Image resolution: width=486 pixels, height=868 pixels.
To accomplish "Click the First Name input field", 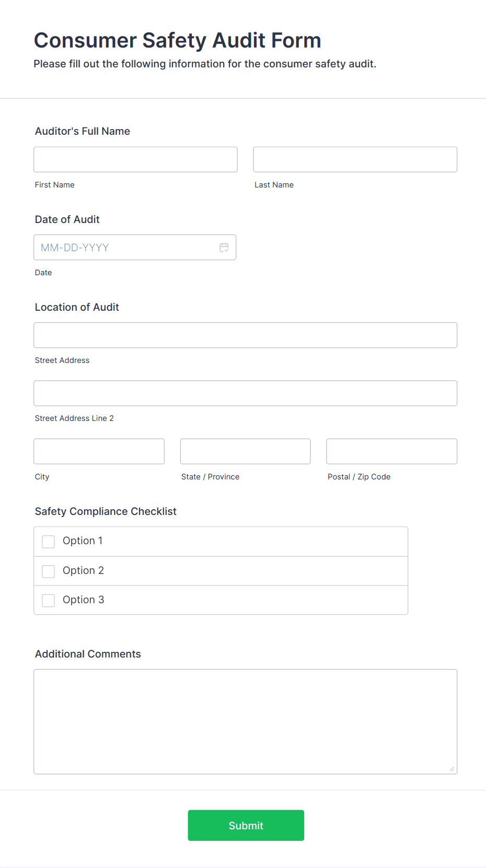I will pos(135,159).
